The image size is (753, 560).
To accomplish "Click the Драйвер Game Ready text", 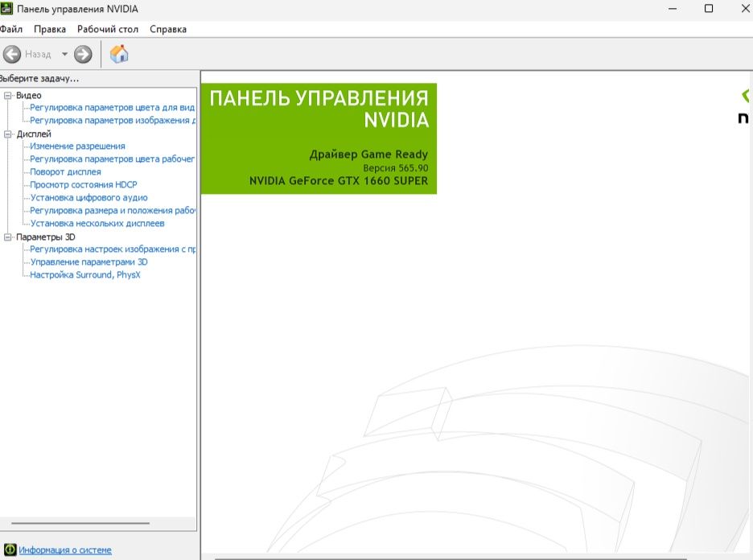I will pos(368,154).
